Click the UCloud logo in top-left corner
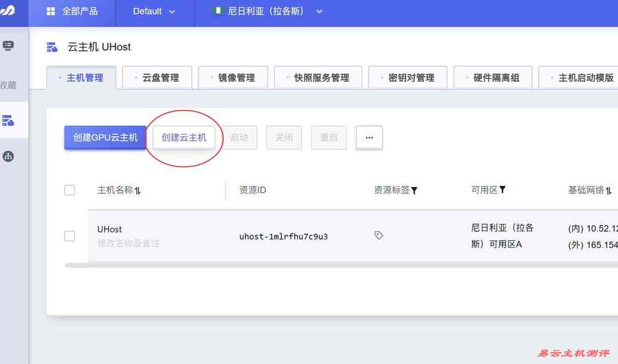Screen dimensions: 618x364 (7, 11)
